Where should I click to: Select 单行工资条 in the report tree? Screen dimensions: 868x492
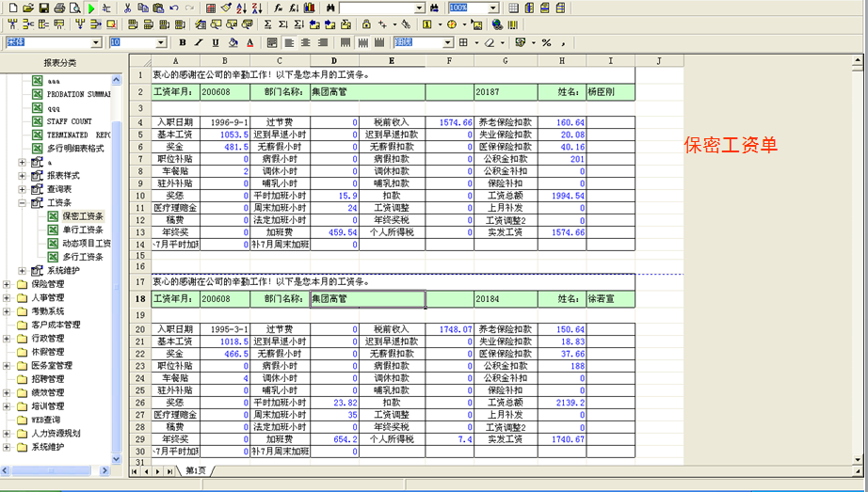click(82, 230)
